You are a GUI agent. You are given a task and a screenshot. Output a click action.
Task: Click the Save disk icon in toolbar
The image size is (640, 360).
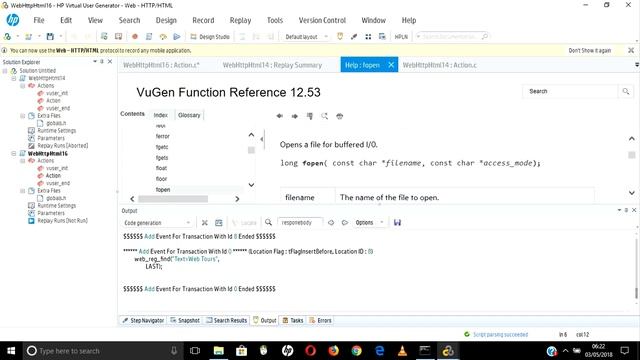pos(50,37)
